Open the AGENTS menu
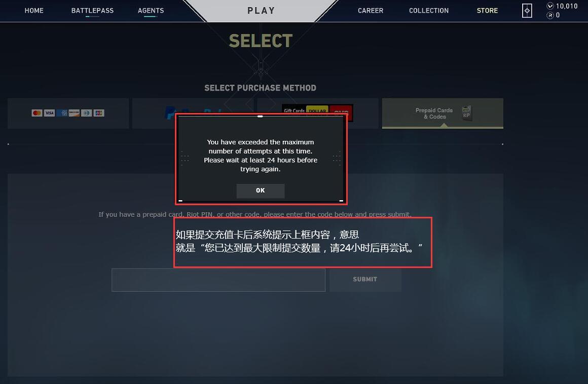The height and width of the screenshot is (384, 588). (x=151, y=11)
